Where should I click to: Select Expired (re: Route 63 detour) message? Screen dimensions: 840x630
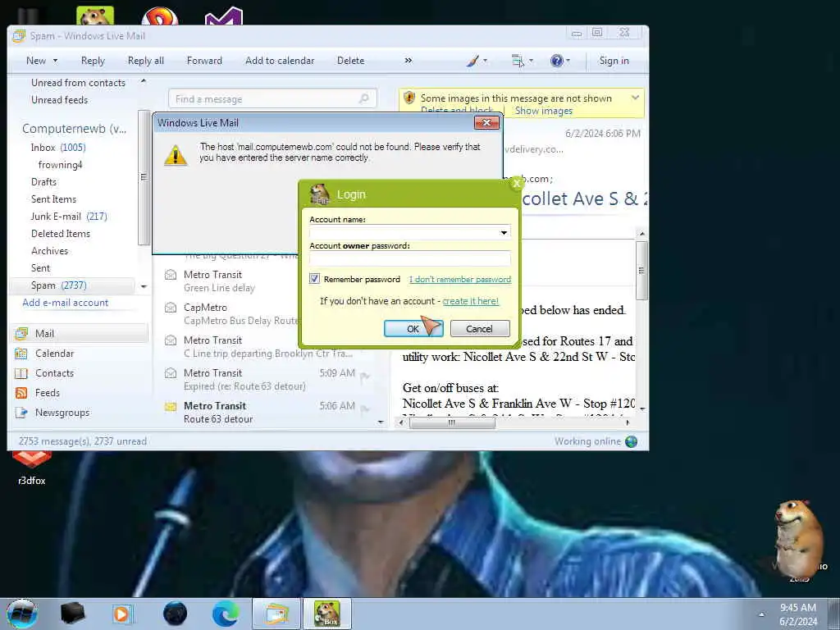268,379
